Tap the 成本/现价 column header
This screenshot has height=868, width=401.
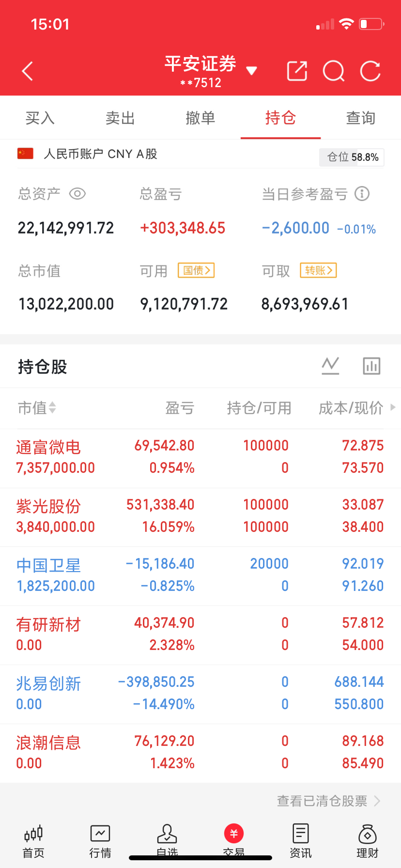(x=351, y=408)
